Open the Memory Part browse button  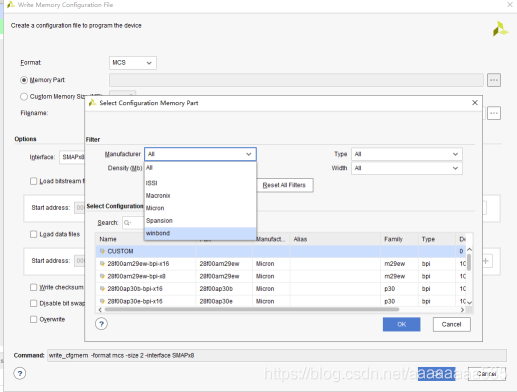point(494,80)
